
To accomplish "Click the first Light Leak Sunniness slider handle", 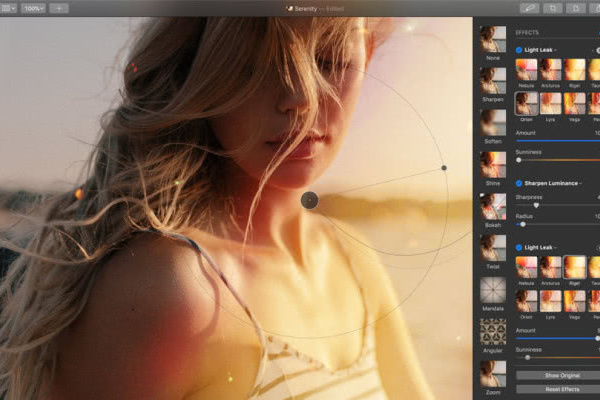I will tap(519, 160).
